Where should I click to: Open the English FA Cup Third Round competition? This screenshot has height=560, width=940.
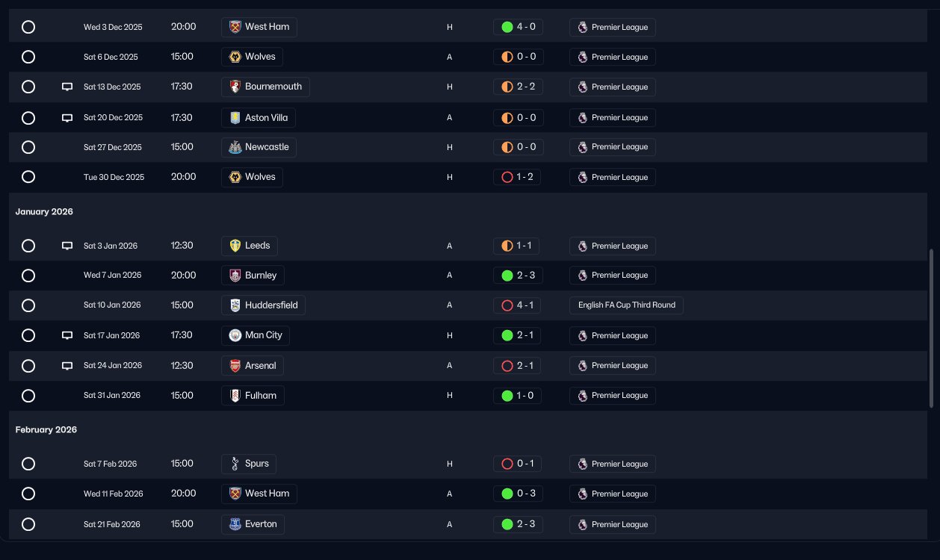626,305
